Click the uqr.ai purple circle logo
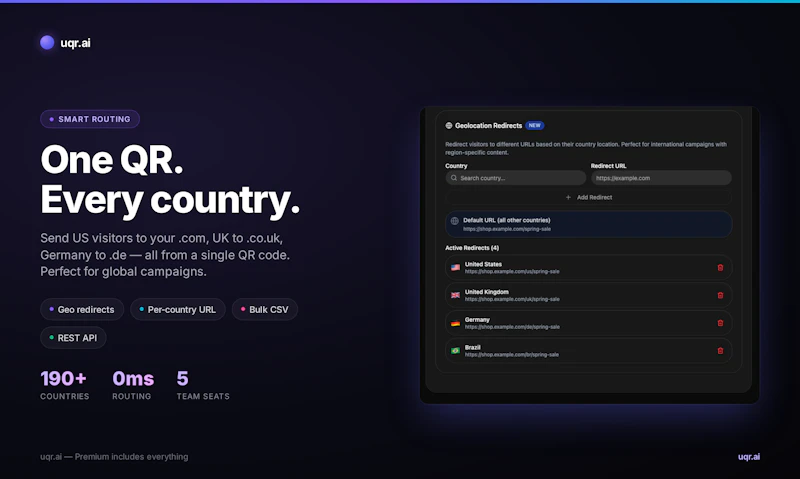 pyautogui.click(x=47, y=42)
